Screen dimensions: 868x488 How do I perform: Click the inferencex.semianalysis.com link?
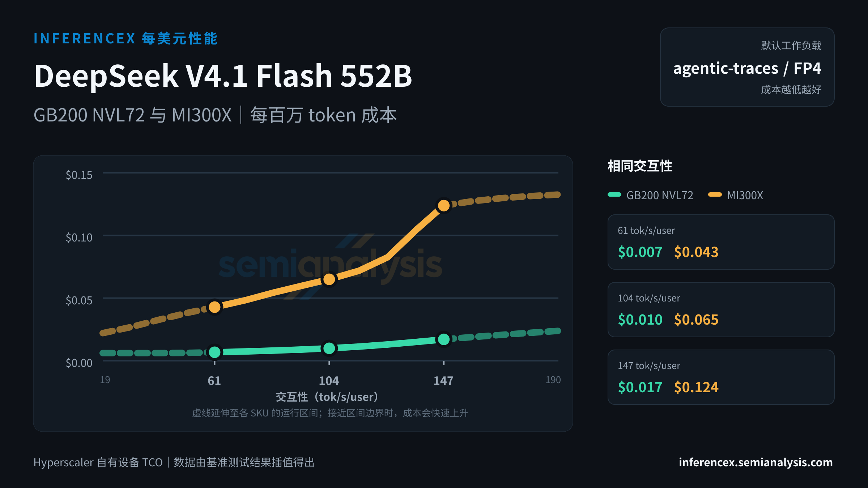pos(756,462)
